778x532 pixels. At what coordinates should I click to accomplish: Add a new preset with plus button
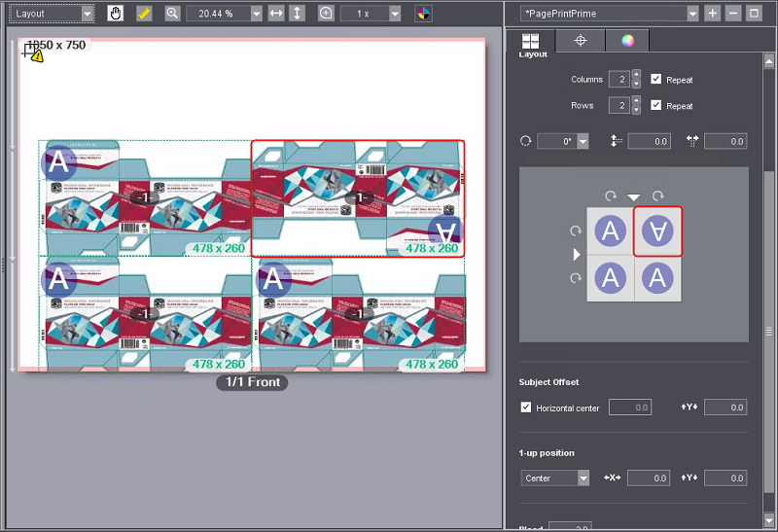point(713,14)
